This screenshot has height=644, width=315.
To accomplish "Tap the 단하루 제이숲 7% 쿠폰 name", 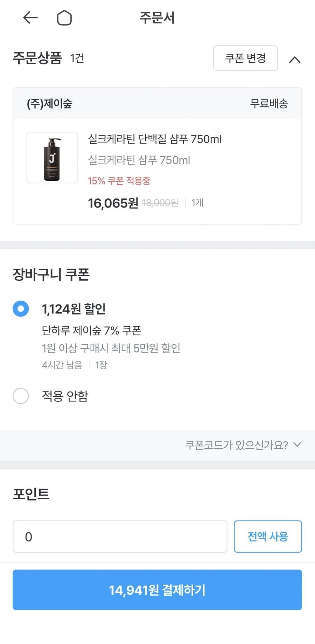I will point(91,330).
